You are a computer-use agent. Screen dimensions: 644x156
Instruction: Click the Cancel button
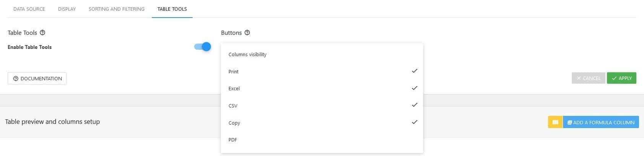(x=589, y=78)
